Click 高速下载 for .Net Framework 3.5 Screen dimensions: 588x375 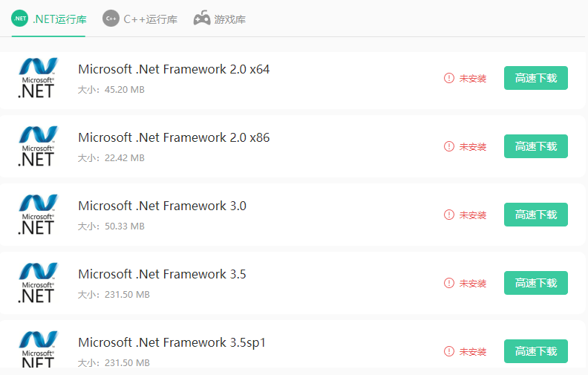535,283
